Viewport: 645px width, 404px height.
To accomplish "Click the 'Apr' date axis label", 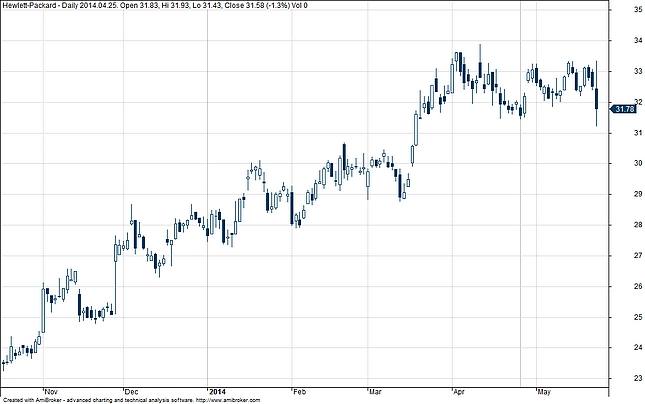I will click(x=459, y=392).
